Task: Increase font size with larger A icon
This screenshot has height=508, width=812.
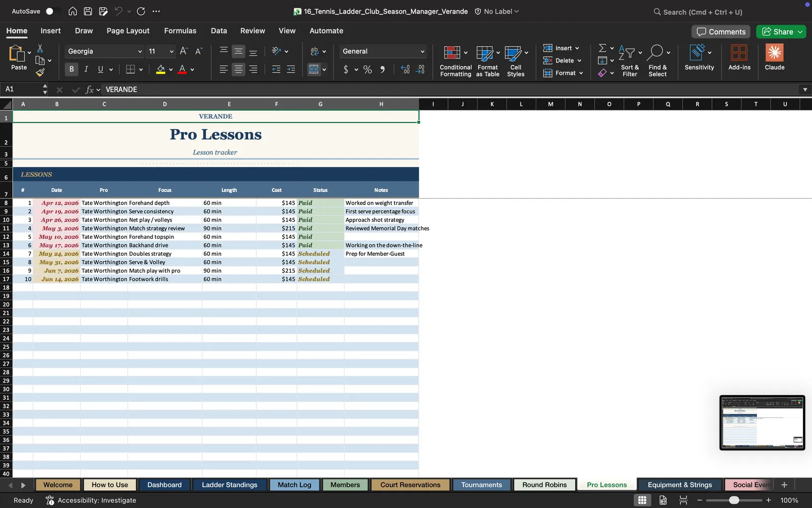Action: point(184,51)
